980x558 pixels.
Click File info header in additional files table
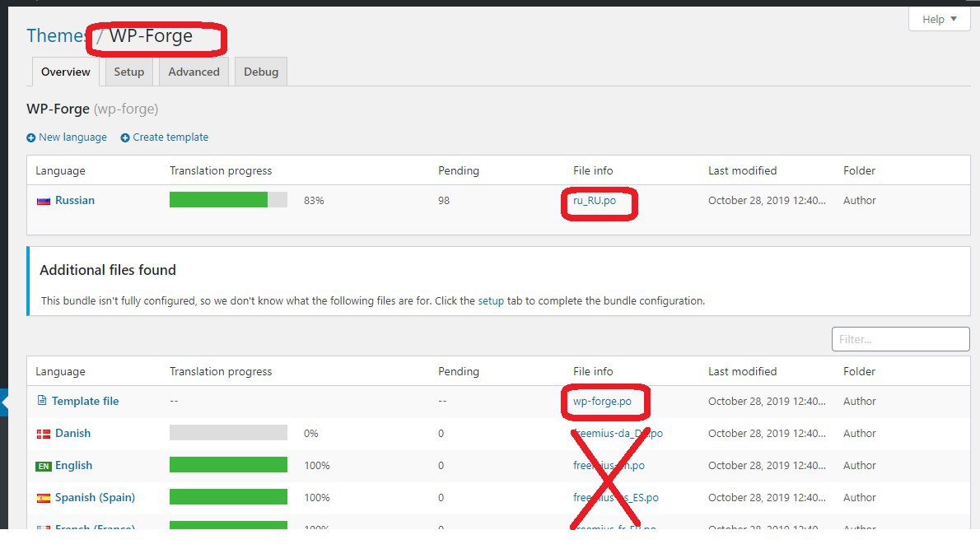click(593, 371)
